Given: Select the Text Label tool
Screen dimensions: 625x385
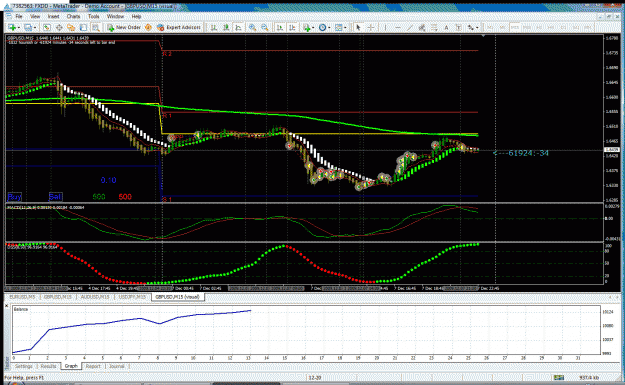Looking at the screenshot, I should pos(458,28).
